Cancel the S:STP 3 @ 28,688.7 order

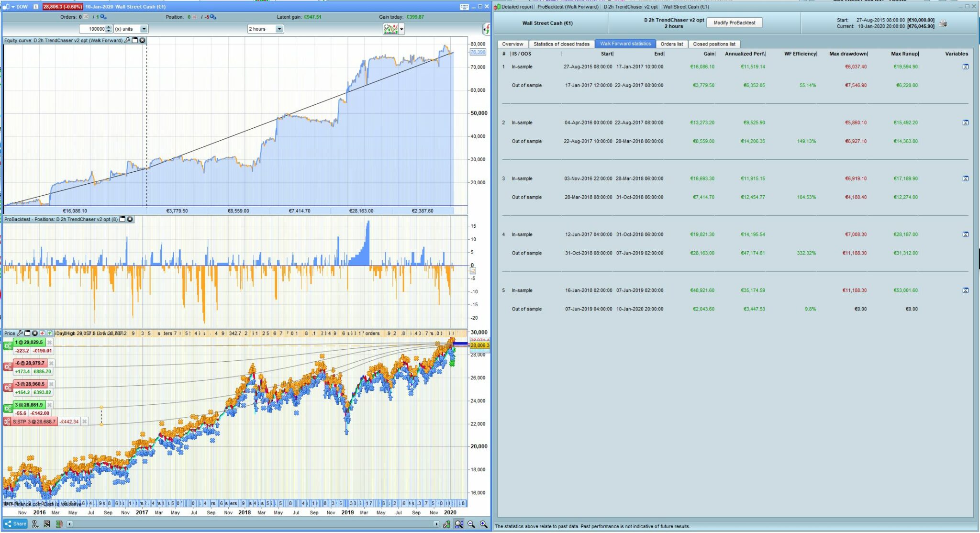pyautogui.click(x=85, y=422)
